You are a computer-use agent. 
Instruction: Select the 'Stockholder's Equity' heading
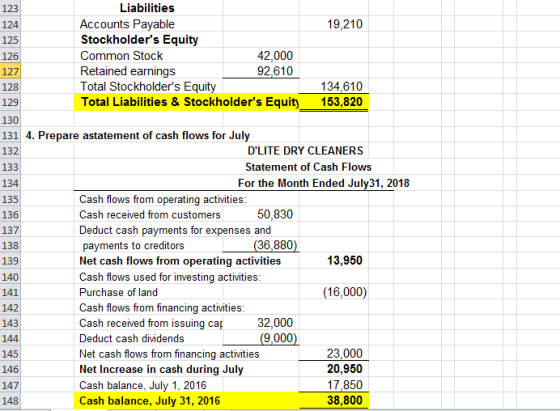tap(139, 40)
